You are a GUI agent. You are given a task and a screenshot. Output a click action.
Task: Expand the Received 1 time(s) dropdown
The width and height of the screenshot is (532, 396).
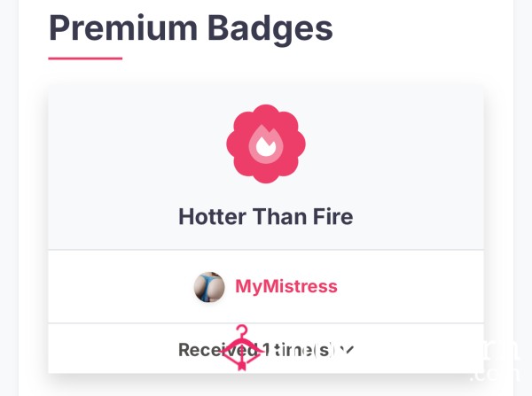[x=266, y=349]
